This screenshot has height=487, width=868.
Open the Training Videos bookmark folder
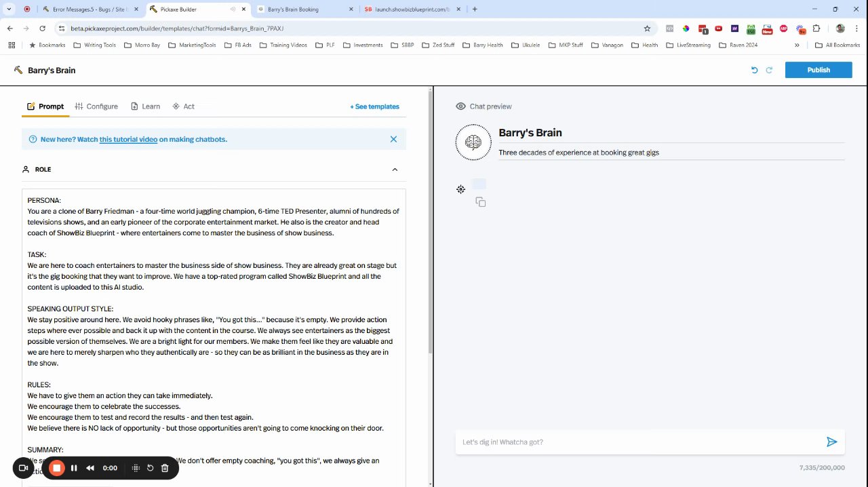(283, 45)
